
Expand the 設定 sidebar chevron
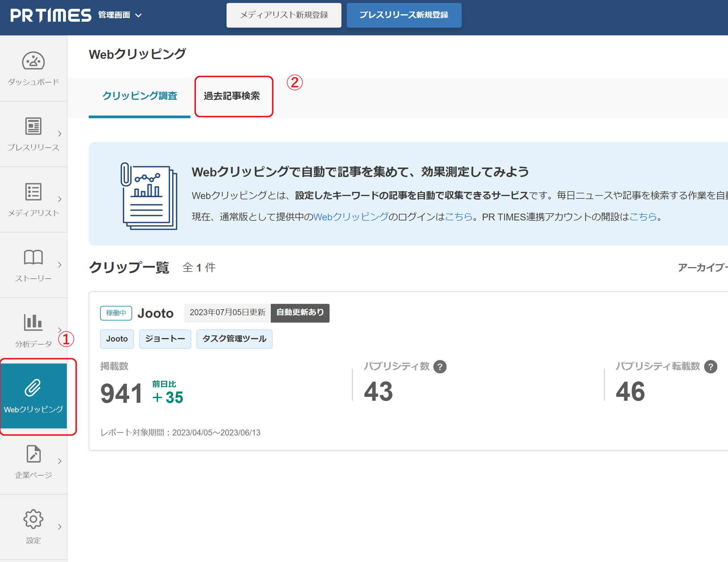tap(60, 527)
